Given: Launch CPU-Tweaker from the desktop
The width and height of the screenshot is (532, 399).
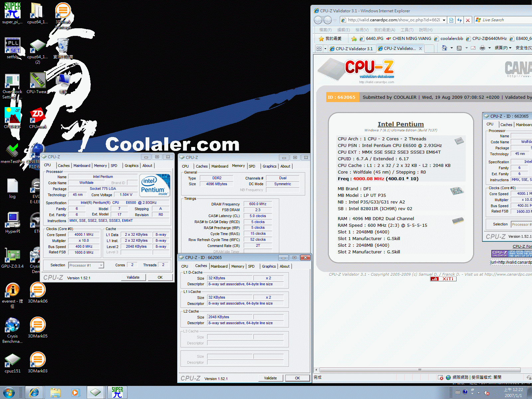Looking at the screenshot, I should (37, 83).
